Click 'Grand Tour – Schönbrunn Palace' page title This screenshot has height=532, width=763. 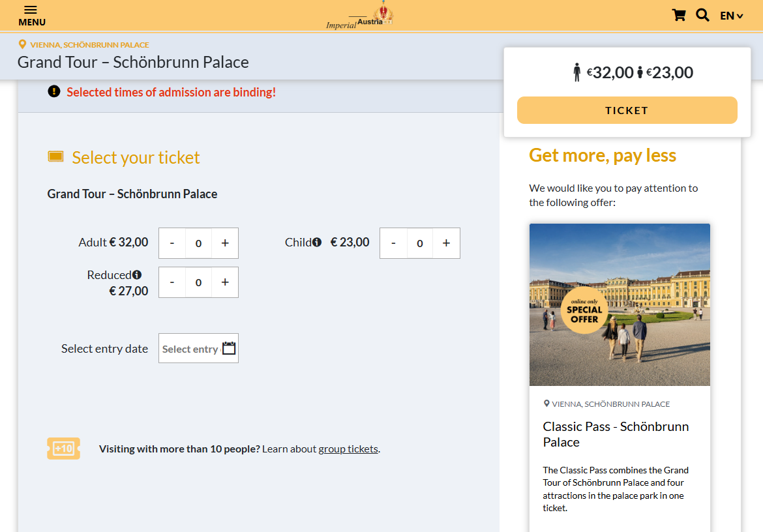133,62
